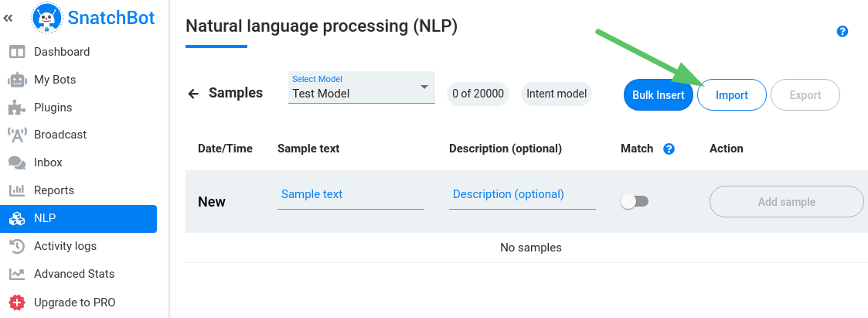Viewport: 868px width, 318px height.
Task: Click the help icon beside Match
Action: pyautogui.click(x=669, y=149)
